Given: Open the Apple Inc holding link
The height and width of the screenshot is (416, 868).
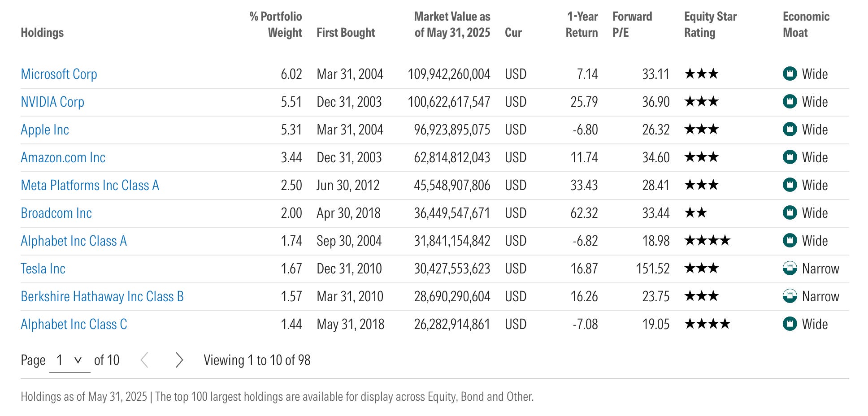Looking at the screenshot, I should click(45, 130).
